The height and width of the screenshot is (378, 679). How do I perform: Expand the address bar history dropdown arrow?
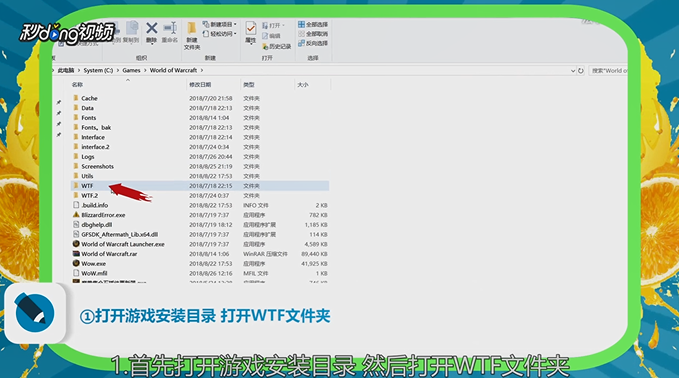tap(573, 71)
